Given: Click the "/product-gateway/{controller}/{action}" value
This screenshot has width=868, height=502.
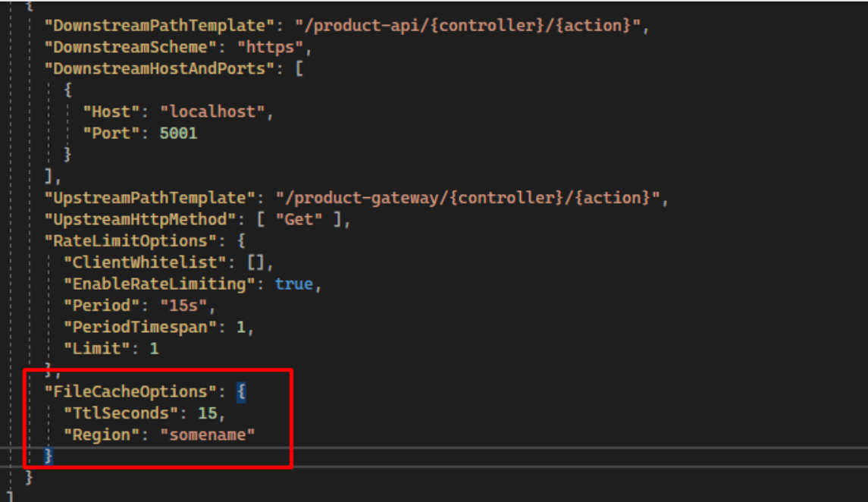Looking at the screenshot, I should (468, 198).
